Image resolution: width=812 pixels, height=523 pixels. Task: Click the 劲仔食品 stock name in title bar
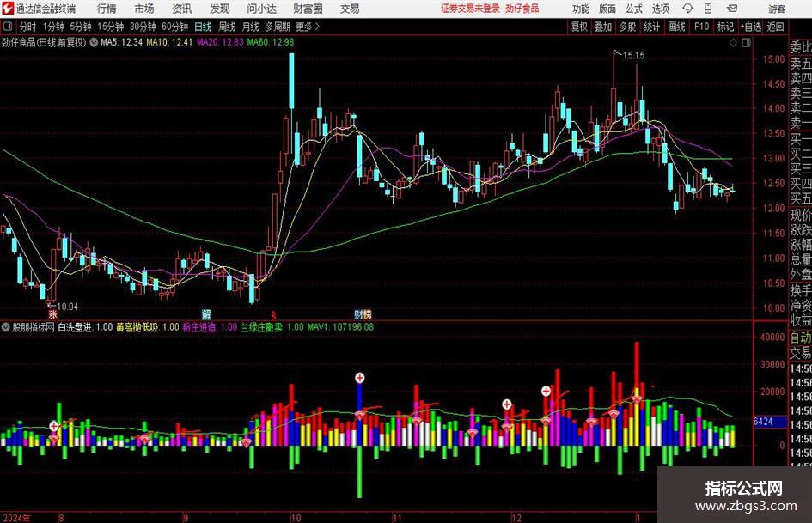point(522,9)
